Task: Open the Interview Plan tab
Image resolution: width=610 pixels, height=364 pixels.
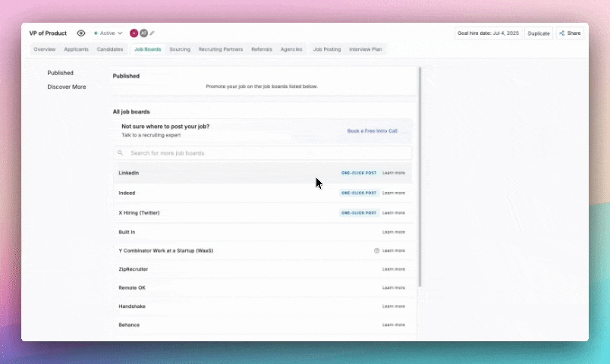Action: click(365, 49)
